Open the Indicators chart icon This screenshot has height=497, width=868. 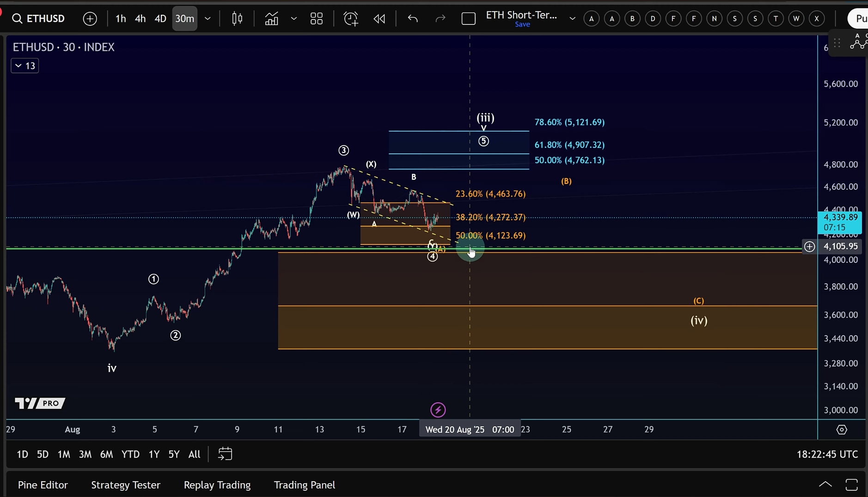[x=271, y=18]
